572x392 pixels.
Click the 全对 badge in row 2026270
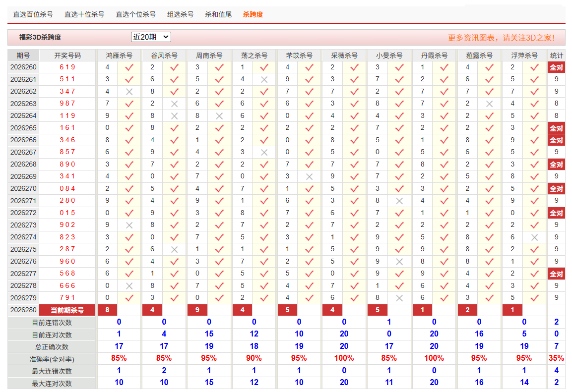tap(556, 189)
